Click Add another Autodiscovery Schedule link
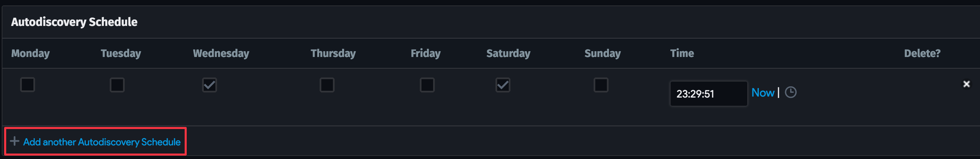 coord(102,142)
